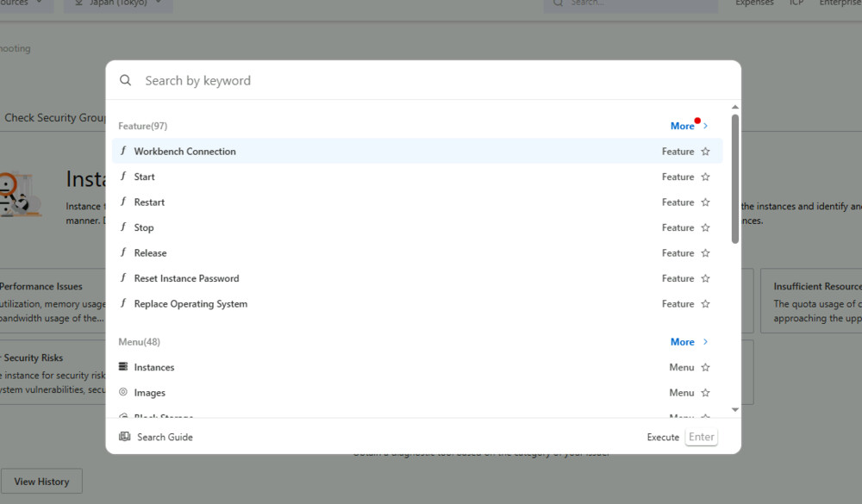Expand Menu section with More link

tap(688, 342)
